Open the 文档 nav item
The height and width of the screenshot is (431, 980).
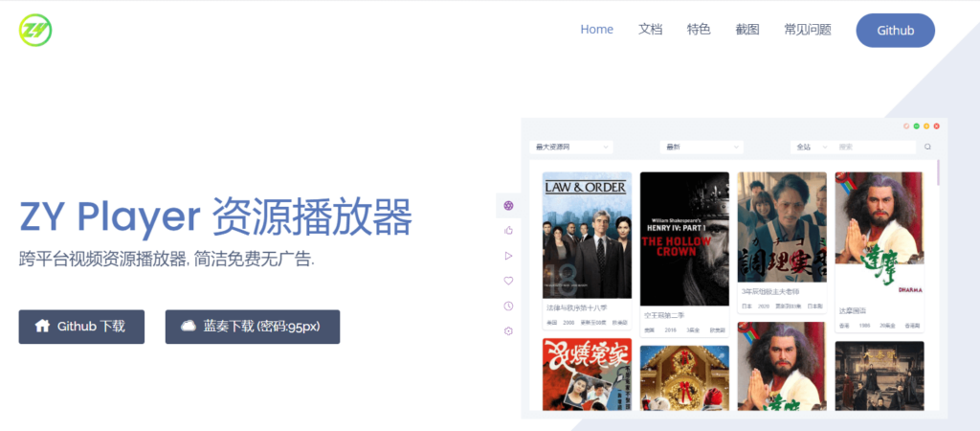pyautogui.click(x=650, y=30)
